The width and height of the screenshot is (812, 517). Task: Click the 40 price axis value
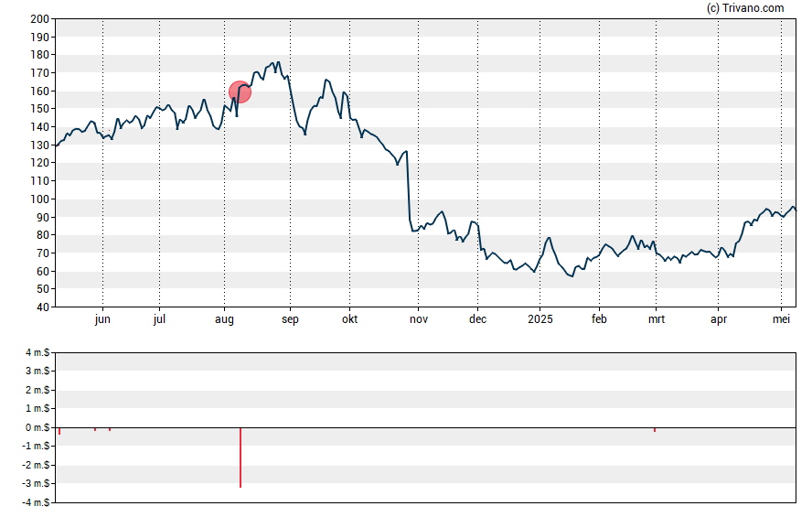pos(43,307)
